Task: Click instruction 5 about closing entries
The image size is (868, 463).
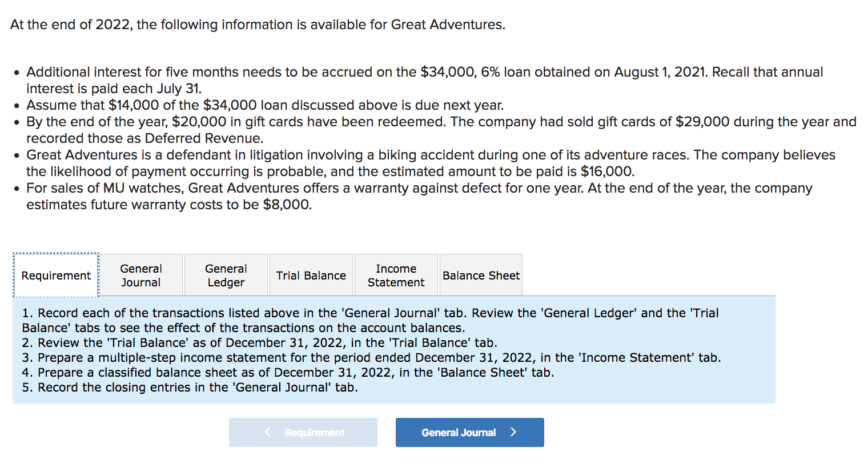Action: point(190,388)
